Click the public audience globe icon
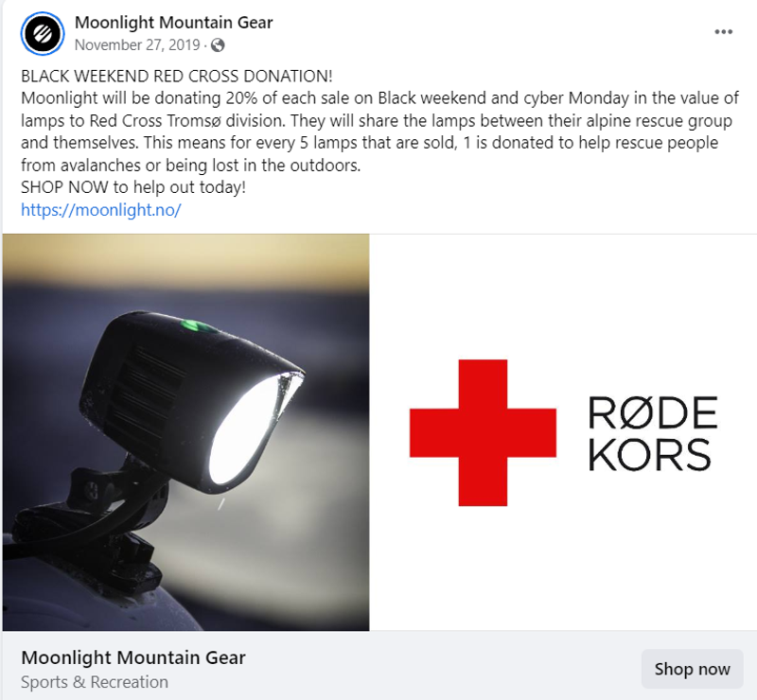Viewport: 757px width, 700px height. pos(218,45)
